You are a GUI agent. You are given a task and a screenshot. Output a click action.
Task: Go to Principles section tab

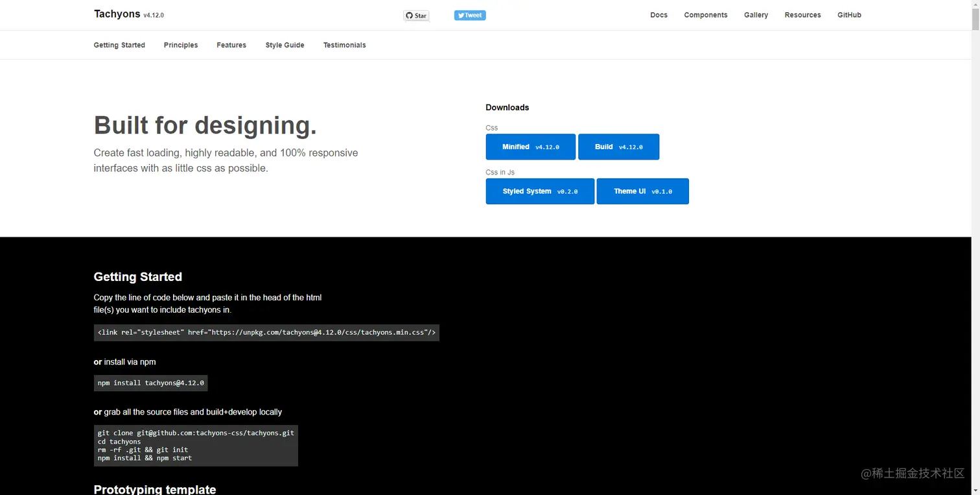click(181, 45)
